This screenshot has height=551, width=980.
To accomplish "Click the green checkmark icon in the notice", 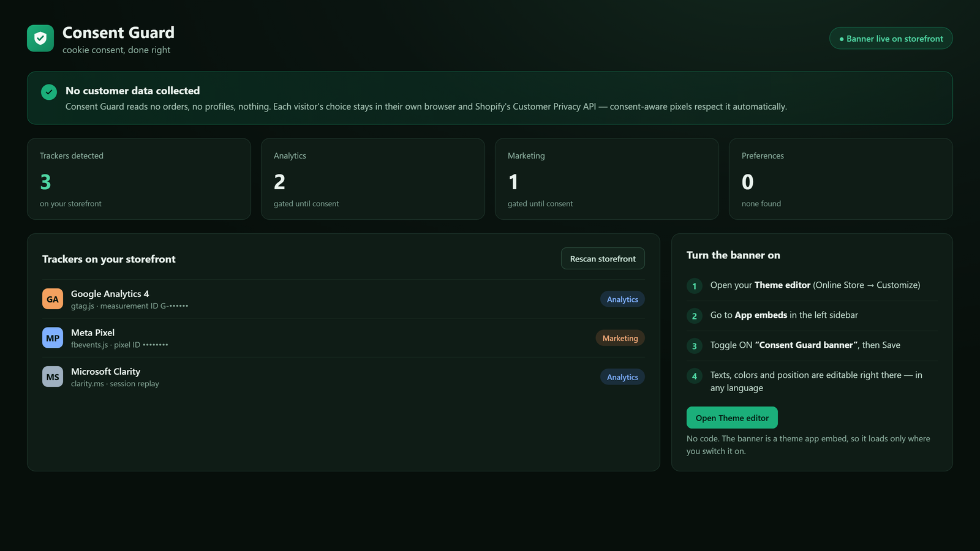I will pos(49,92).
